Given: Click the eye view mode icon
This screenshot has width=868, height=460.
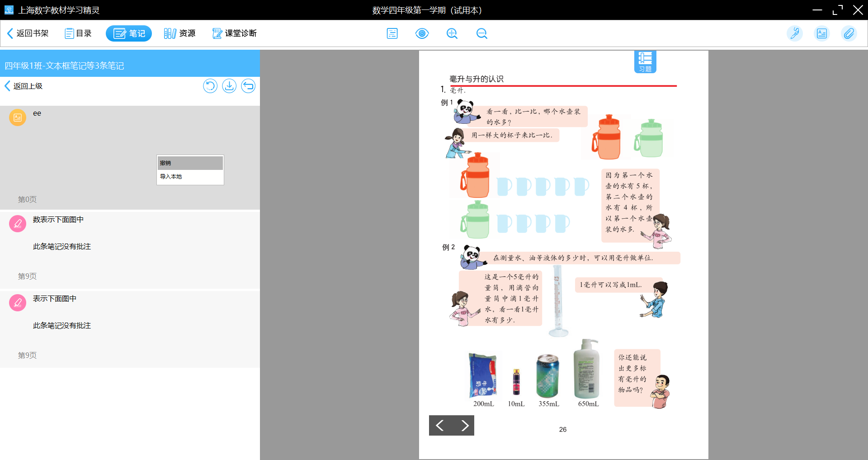Looking at the screenshot, I should point(422,33).
